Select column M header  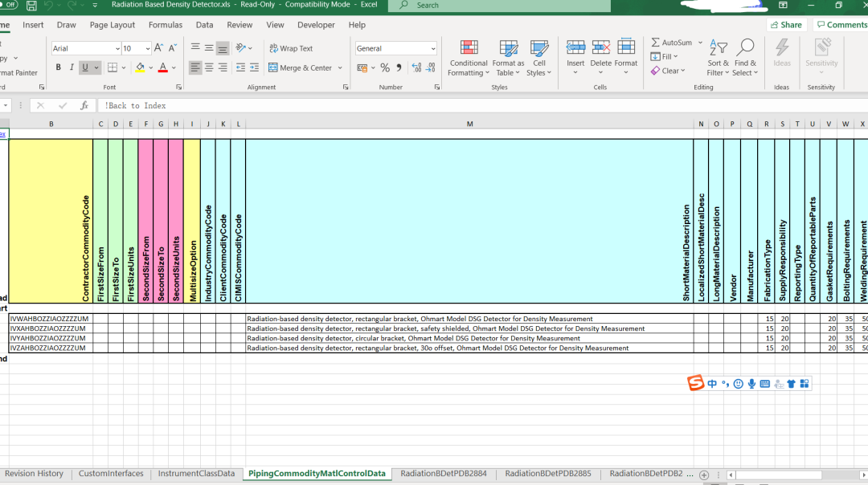pos(469,124)
